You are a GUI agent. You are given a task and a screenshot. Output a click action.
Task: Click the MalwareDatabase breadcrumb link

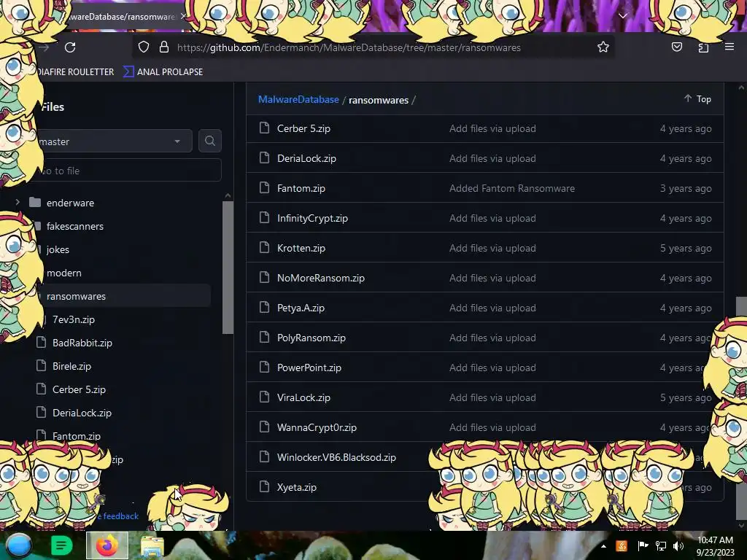(298, 99)
